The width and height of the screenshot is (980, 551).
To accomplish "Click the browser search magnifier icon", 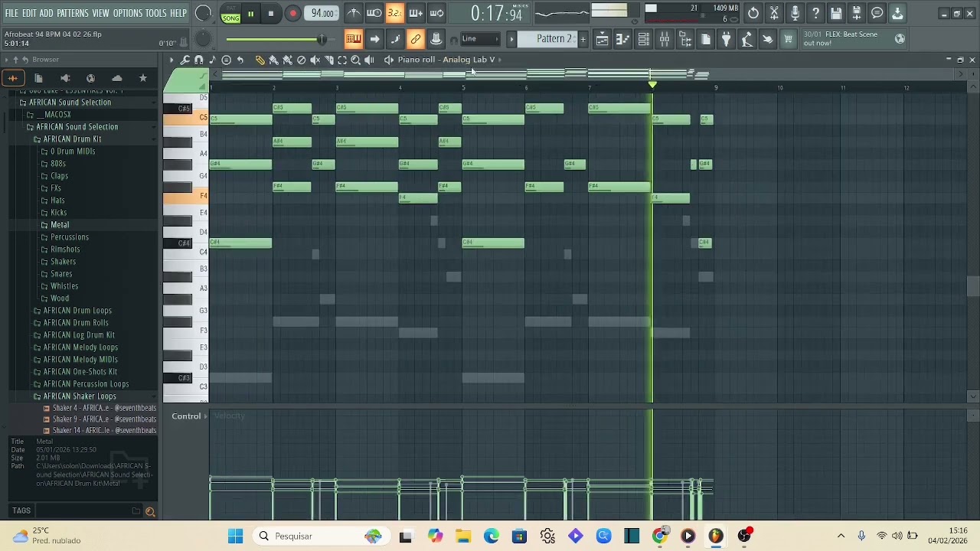I will [x=150, y=511].
